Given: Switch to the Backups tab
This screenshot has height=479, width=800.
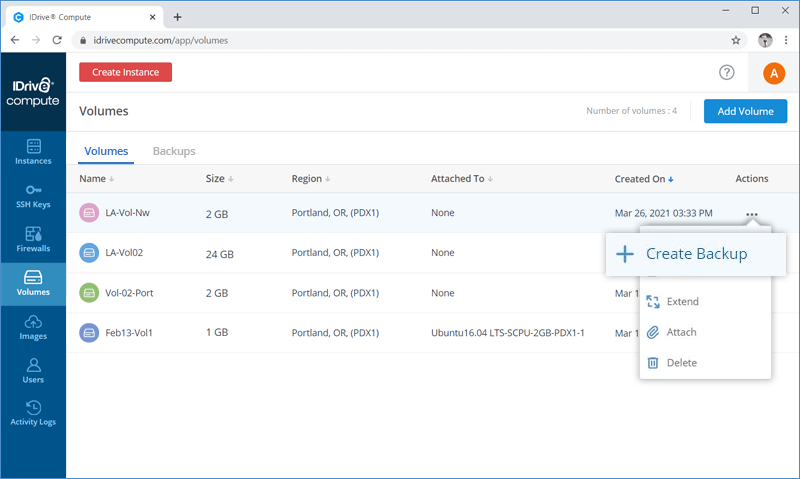Looking at the screenshot, I should [174, 151].
